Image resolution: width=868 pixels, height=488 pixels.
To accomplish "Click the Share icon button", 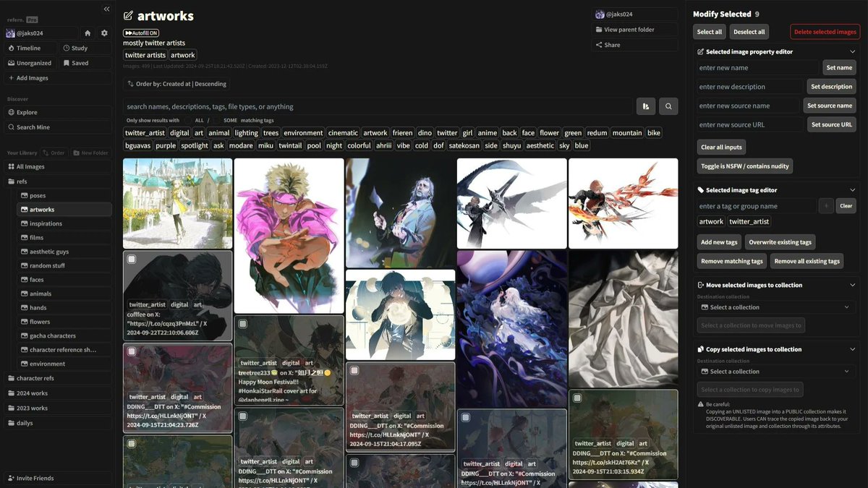I will (x=599, y=45).
